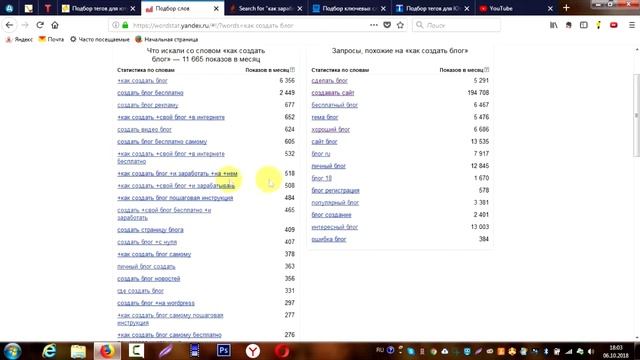Image resolution: width=640 pixels, height=360 pixels.
Task: Go back with the browser back arrow
Action: click(9, 25)
